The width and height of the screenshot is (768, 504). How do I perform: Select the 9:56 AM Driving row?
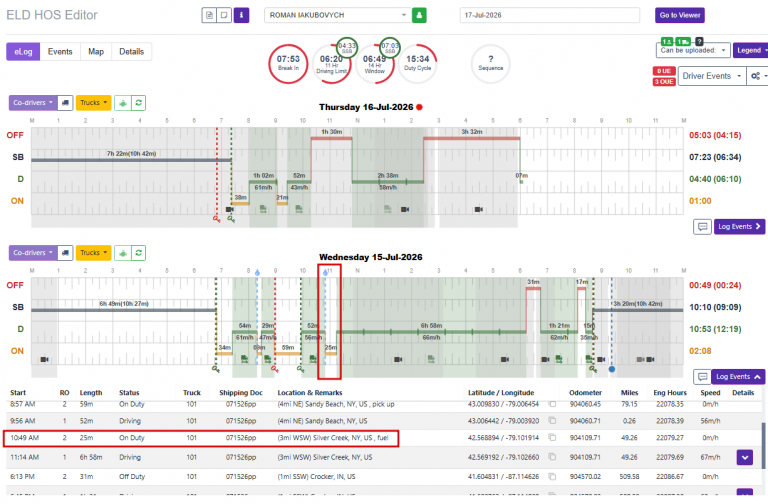384,421
